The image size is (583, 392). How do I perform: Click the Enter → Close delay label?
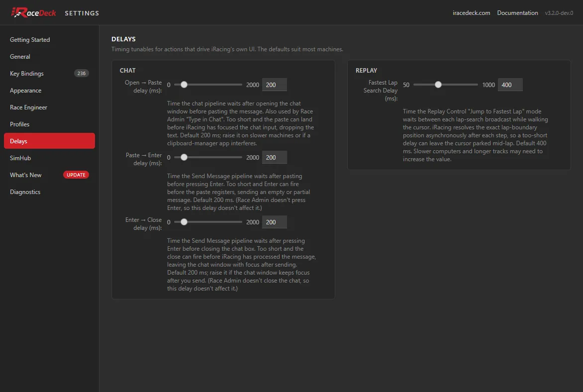click(x=144, y=224)
